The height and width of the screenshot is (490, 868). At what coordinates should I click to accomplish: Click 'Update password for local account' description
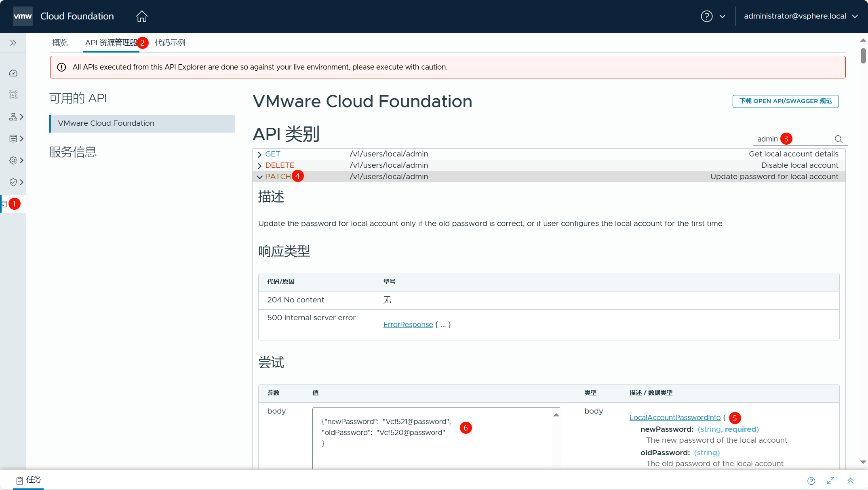click(x=774, y=177)
